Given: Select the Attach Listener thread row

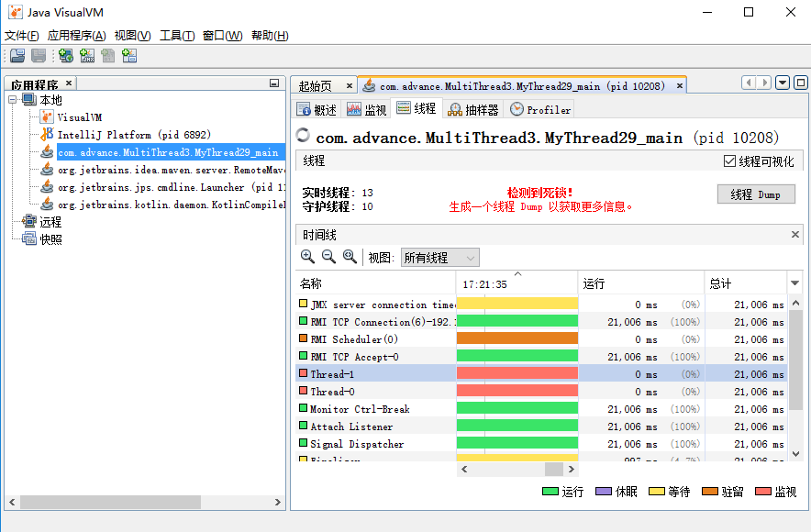Looking at the screenshot, I should 541,427.
